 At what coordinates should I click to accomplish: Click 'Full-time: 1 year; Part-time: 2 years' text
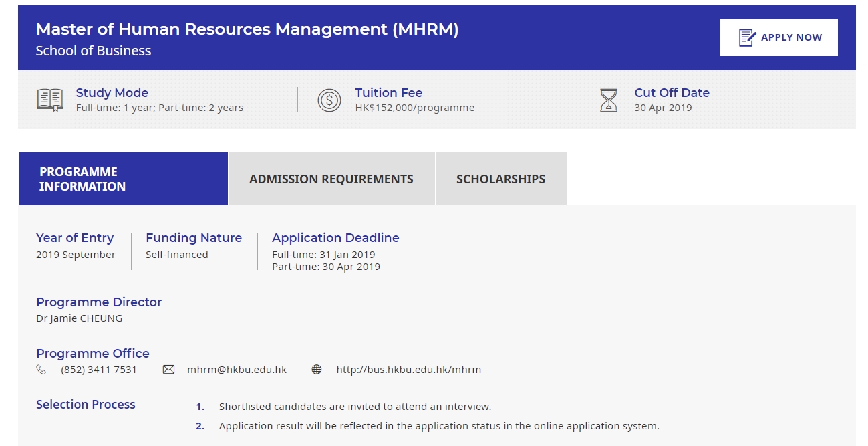point(160,108)
